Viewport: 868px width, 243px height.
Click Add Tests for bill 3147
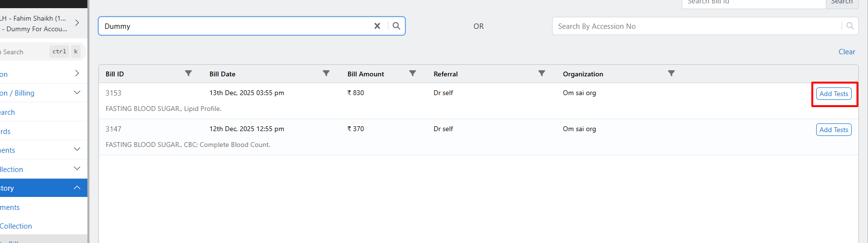tap(833, 130)
